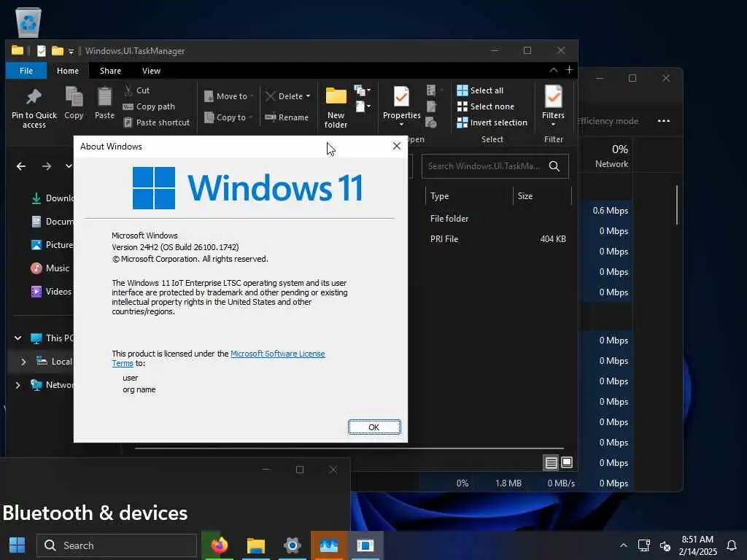Click the Type column header
The width and height of the screenshot is (747, 560).
[439, 195]
